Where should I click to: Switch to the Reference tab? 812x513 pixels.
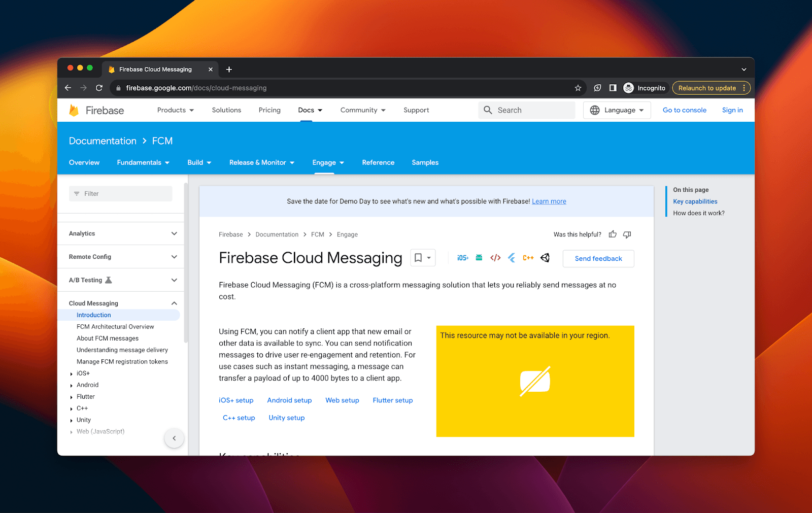[378, 162]
